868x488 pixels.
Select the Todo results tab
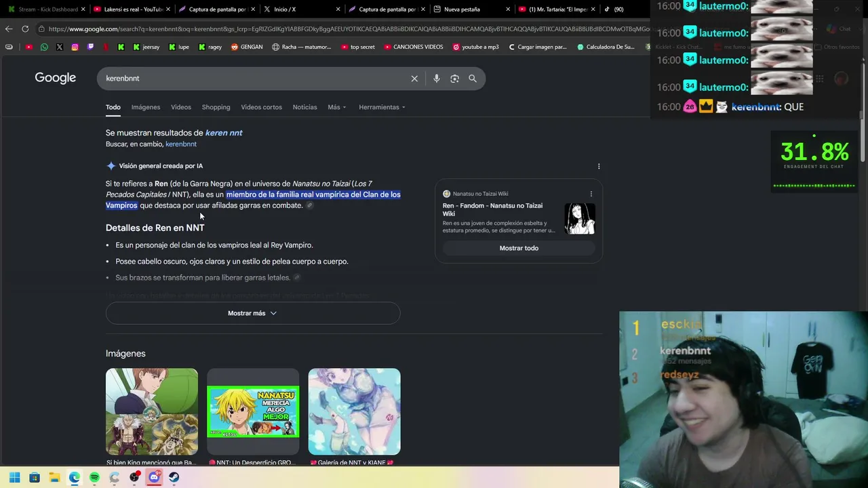[113, 107]
